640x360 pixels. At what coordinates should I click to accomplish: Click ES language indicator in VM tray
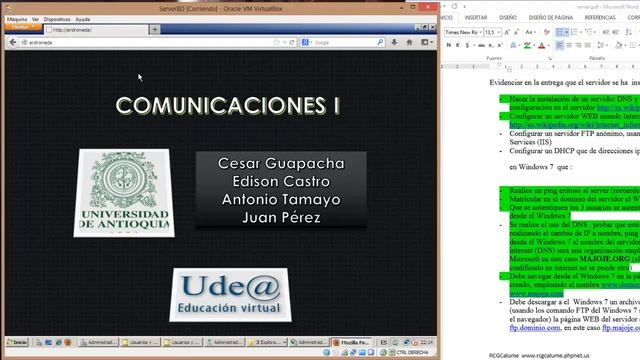(x=384, y=342)
